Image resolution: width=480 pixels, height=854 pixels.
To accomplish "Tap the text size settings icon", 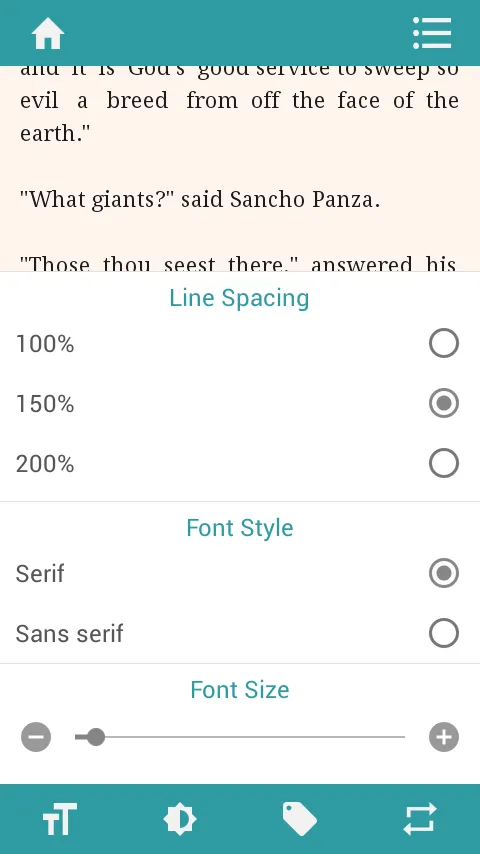I will point(60,819).
